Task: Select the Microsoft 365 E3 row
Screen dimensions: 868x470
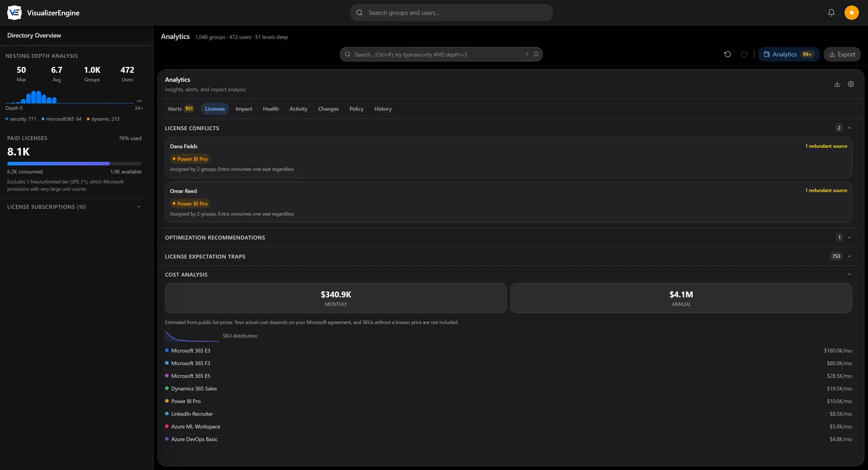Action: pos(508,351)
